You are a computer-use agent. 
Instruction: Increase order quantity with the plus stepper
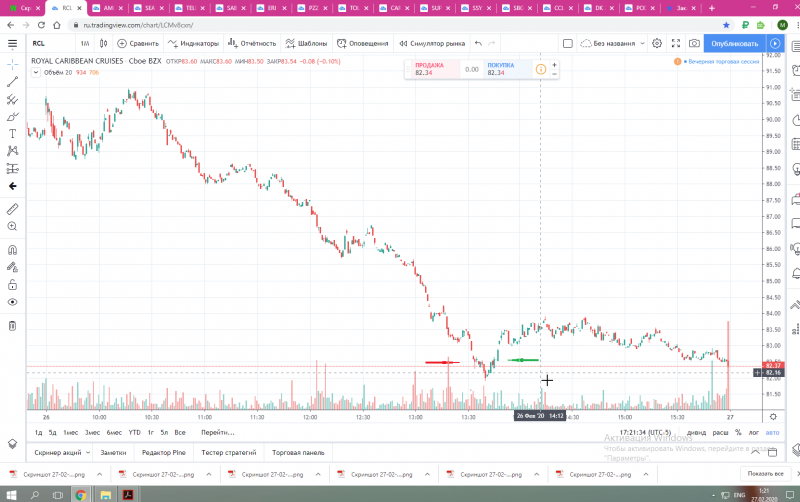coord(554,65)
